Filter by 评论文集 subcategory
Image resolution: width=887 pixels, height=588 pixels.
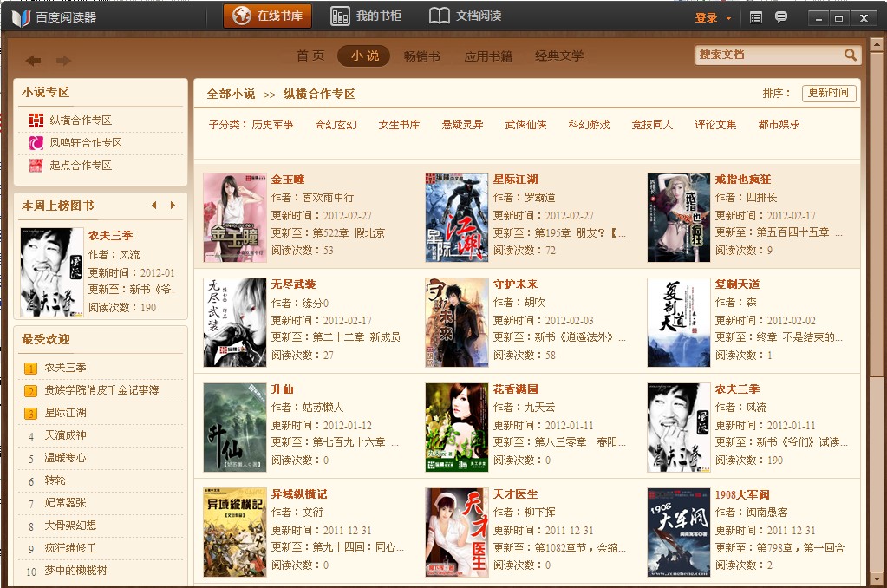tap(715, 125)
